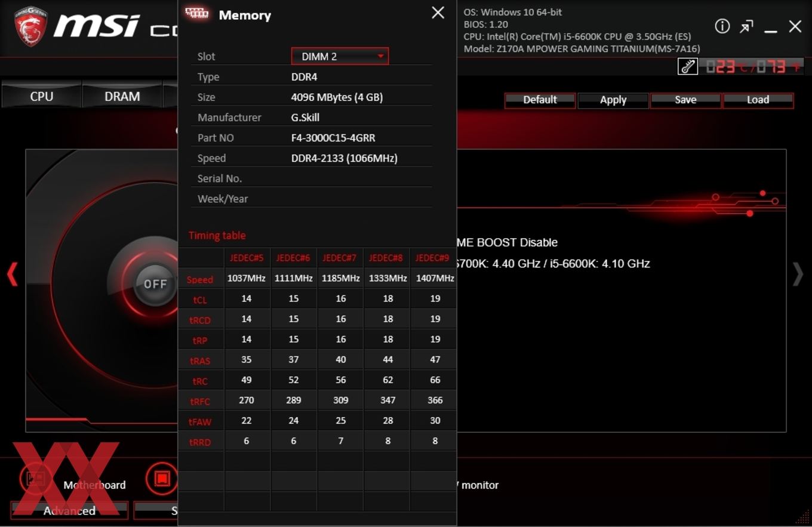Click the Week/Year label
The width and height of the screenshot is (812, 527).
pyautogui.click(x=223, y=198)
